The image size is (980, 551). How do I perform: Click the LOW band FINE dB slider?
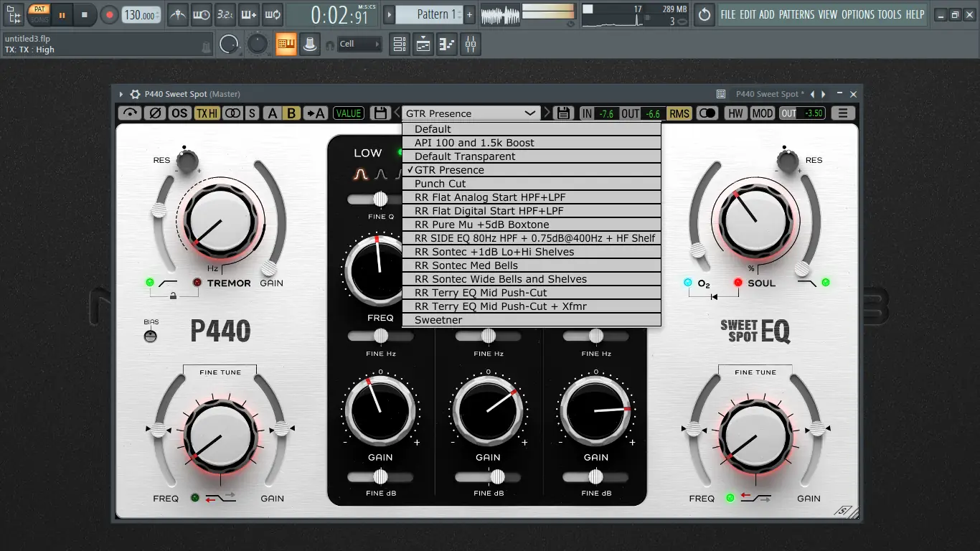(x=380, y=477)
